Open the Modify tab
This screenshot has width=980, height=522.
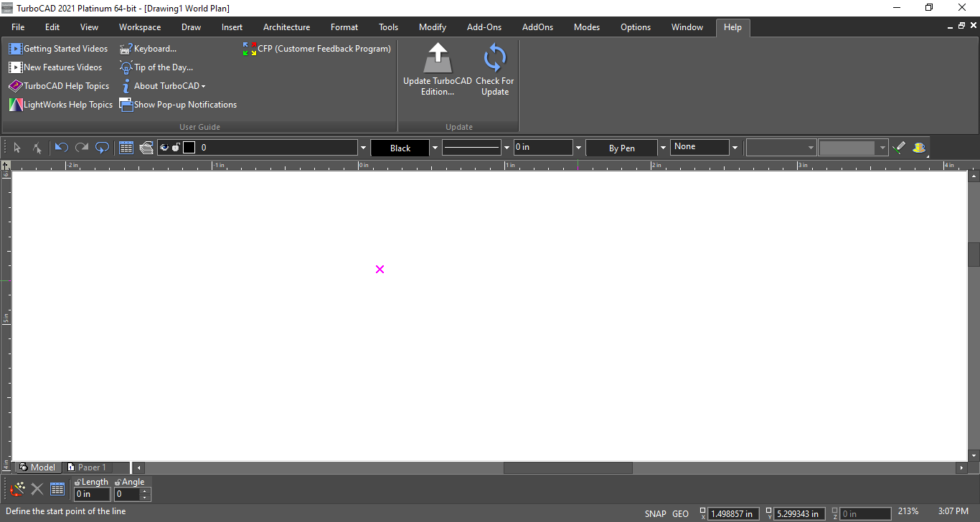[x=433, y=27]
